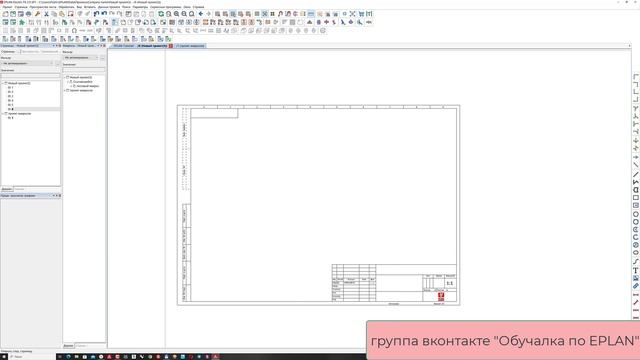Select the Polyline tool in right toolbar
Viewport: 640px width, 360px height.
[x=636, y=182]
